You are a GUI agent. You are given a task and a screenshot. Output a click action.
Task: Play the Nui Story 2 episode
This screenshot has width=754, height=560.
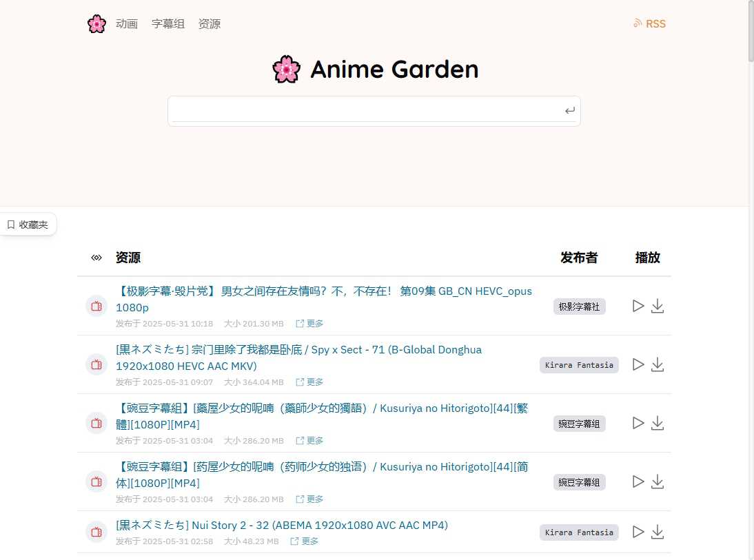tap(638, 531)
